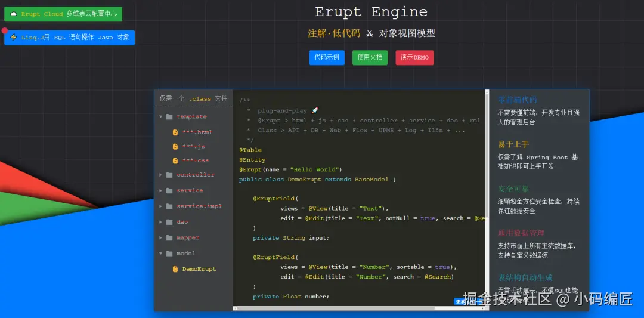Collapse the template folder arrow
Image resolution: width=644 pixels, height=318 pixels.
[161, 117]
